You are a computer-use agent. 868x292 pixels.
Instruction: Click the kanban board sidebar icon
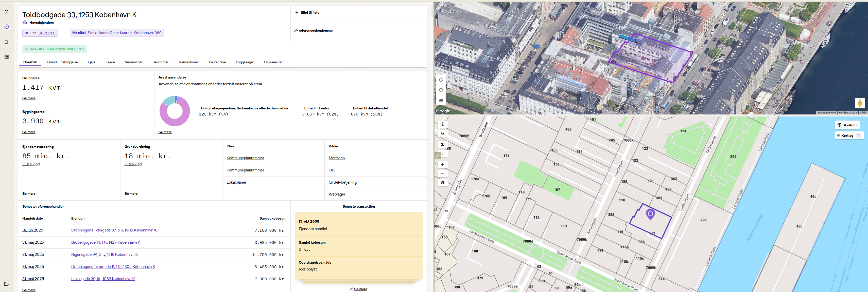6,57
